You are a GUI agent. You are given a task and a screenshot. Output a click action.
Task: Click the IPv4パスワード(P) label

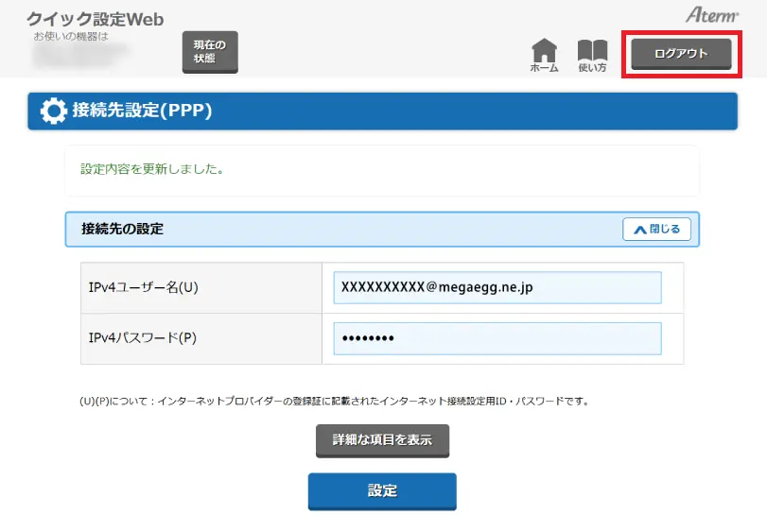pos(143,337)
